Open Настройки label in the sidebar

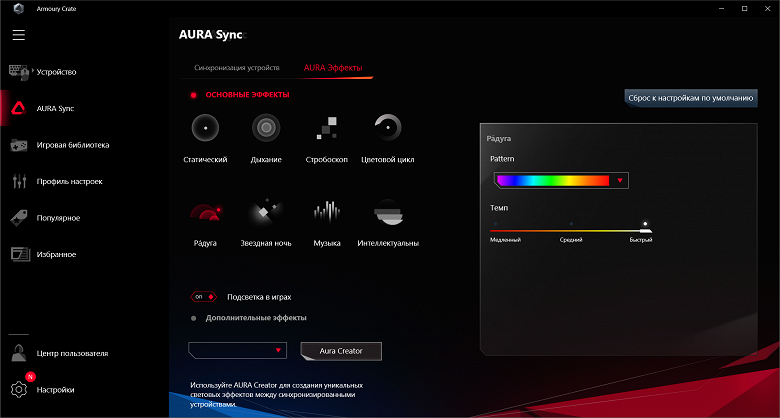coord(55,390)
